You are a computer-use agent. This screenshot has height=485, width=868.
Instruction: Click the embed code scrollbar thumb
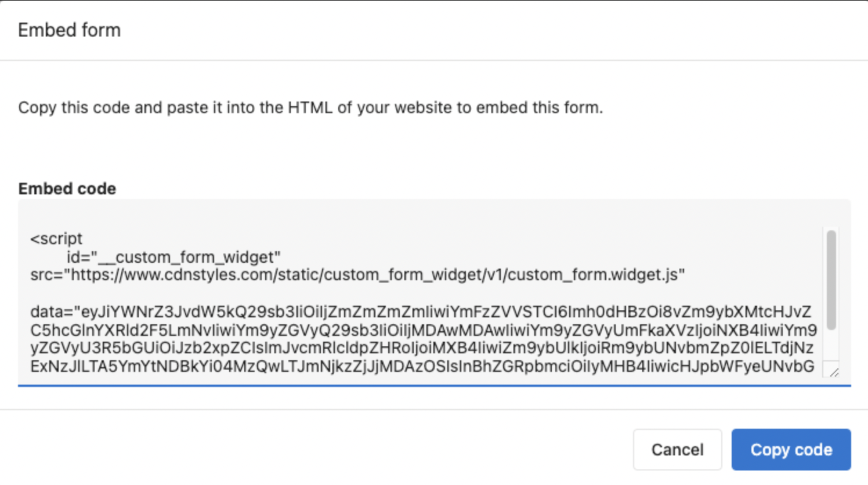coord(831,280)
